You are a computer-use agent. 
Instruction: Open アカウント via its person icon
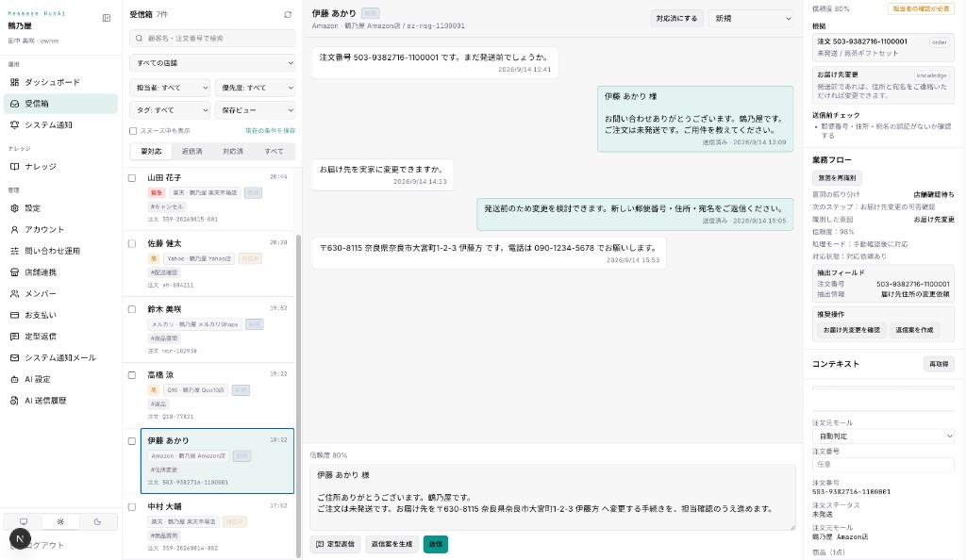coord(15,229)
